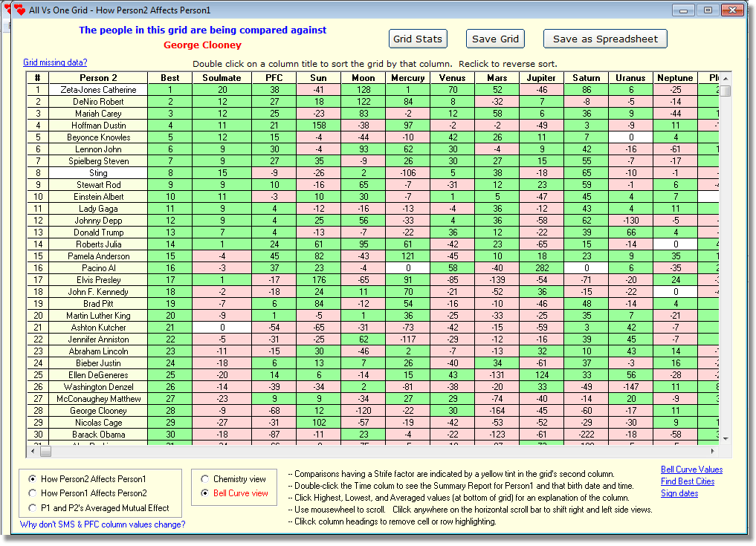
Task: Open the Sign dates link
Action: [679, 493]
